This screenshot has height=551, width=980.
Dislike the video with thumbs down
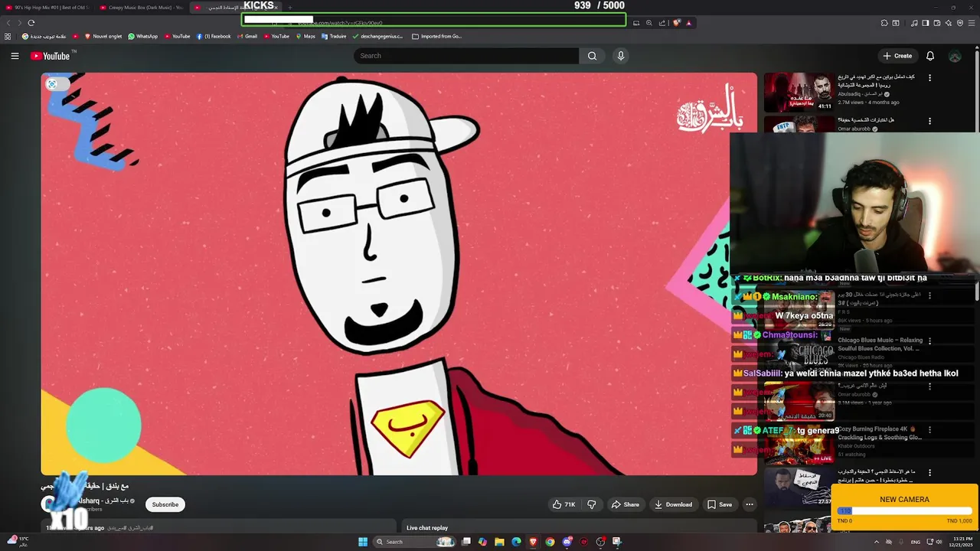point(591,504)
